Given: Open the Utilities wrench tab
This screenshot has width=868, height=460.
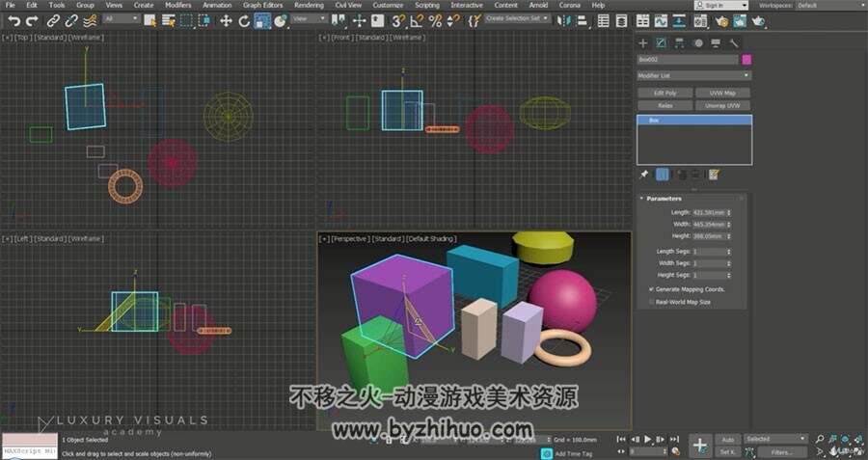Looking at the screenshot, I should [x=734, y=43].
